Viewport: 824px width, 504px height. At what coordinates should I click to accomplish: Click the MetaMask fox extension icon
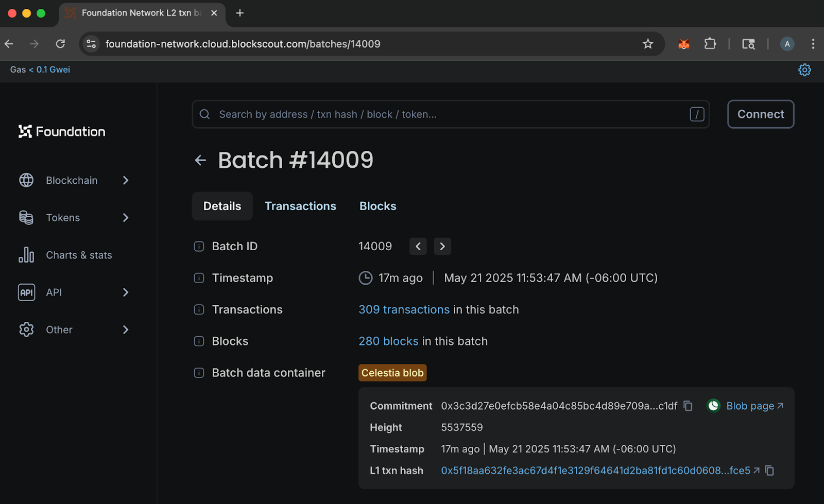coord(684,44)
